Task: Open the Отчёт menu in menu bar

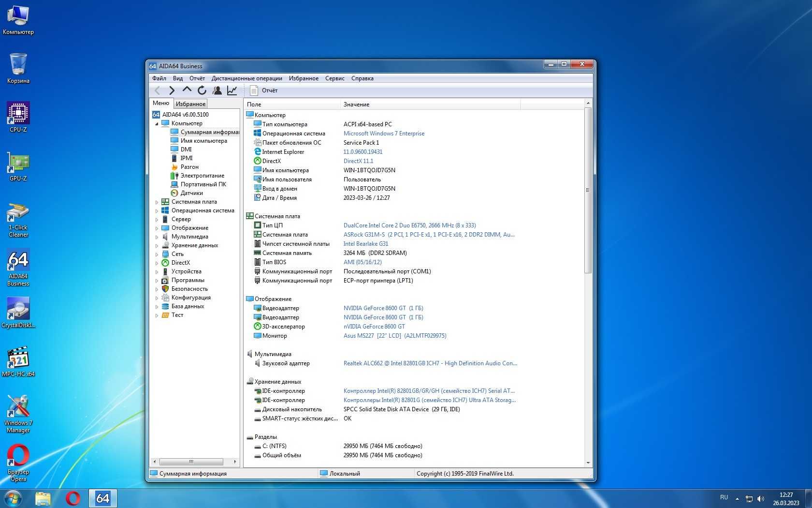Action: point(197,78)
